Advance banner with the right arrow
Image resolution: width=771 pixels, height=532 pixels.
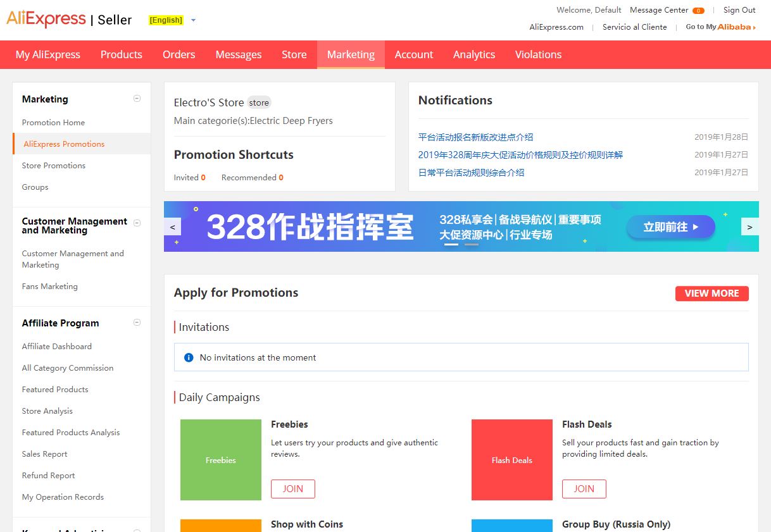click(x=749, y=227)
